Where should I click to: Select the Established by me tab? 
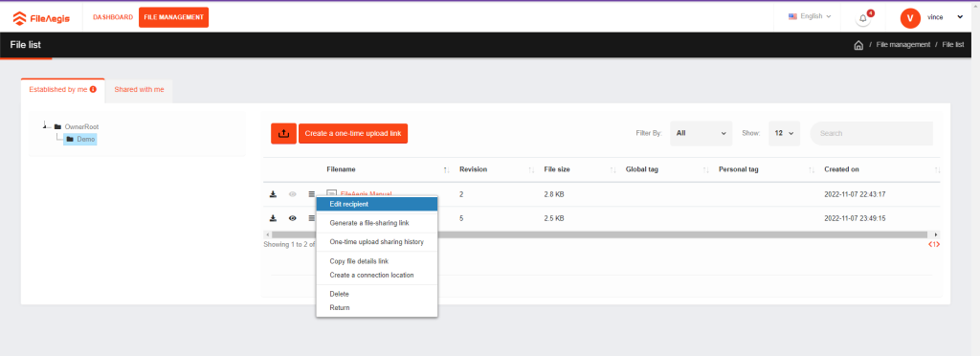point(62,90)
